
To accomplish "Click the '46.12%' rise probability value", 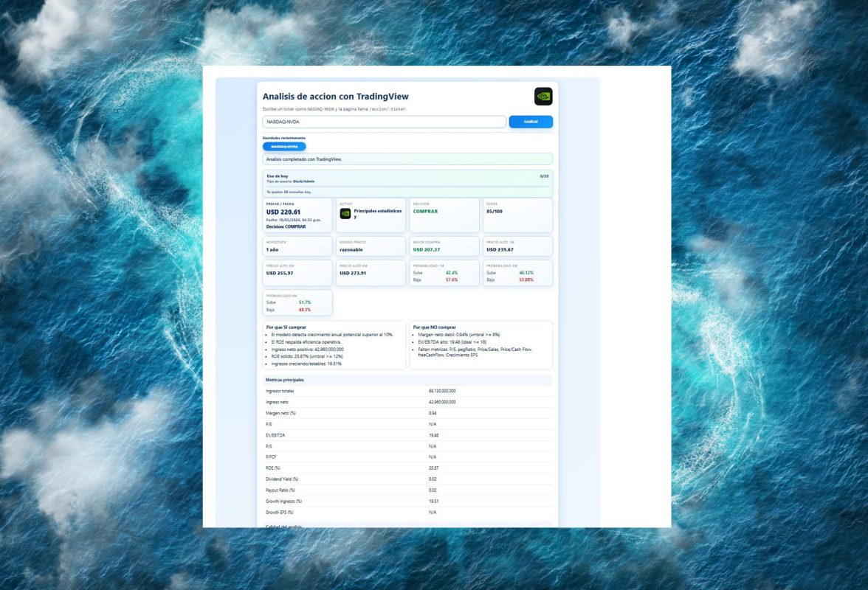I will 526,273.
